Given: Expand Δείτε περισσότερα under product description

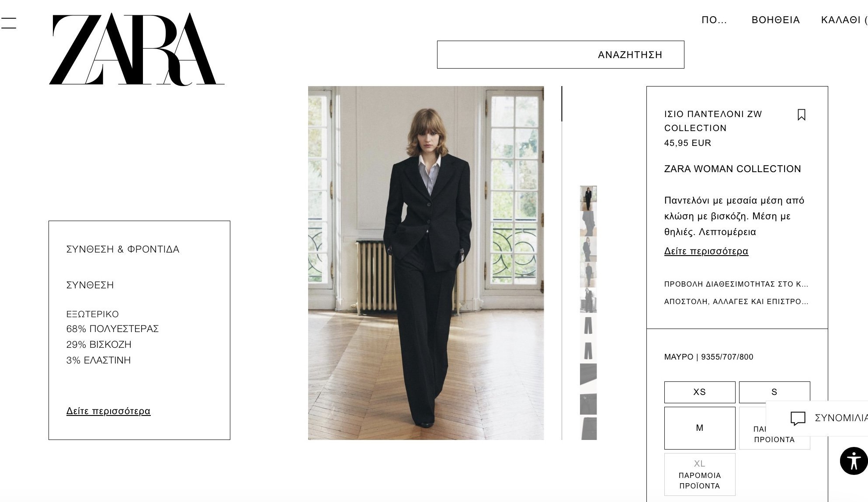Looking at the screenshot, I should (706, 251).
